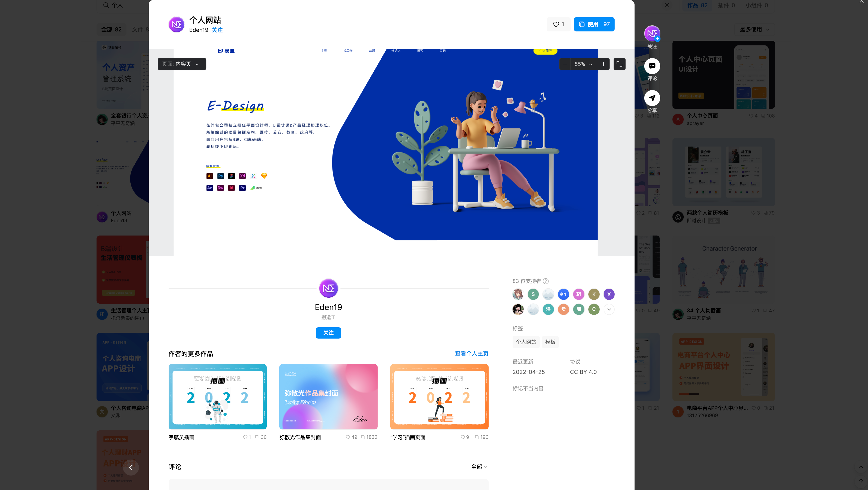Click visibility toggle on 标记不当内容
Image resolution: width=868 pixels, height=490 pixels.
point(528,388)
